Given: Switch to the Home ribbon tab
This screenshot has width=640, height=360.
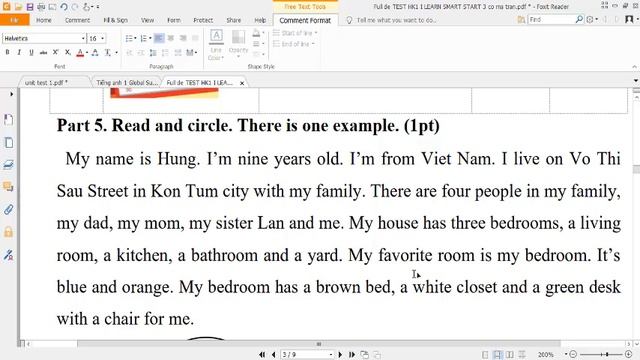Looking at the screenshot, I should tap(44, 20).
